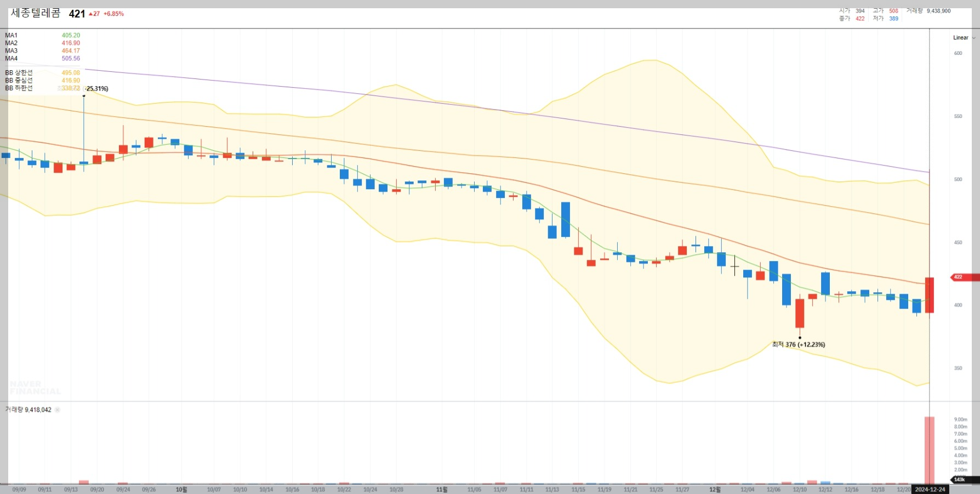Click the 09/09 date axis label
Viewport: 980px width, 494px height.
(x=19, y=490)
